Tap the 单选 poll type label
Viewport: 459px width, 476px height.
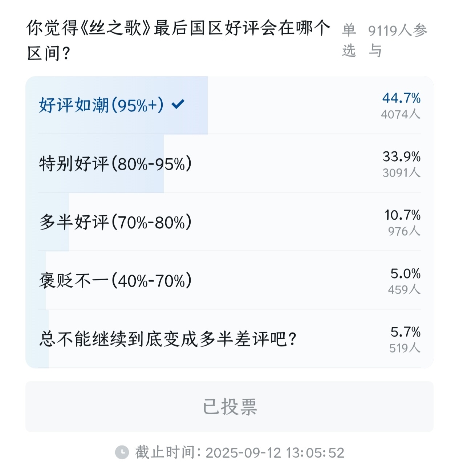click(349, 40)
